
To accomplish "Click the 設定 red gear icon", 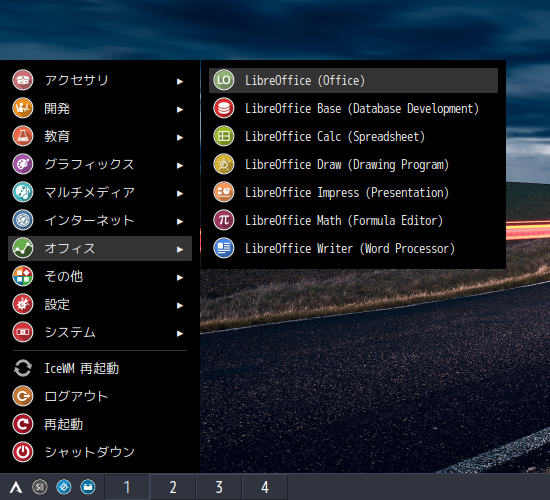I will [23, 304].
